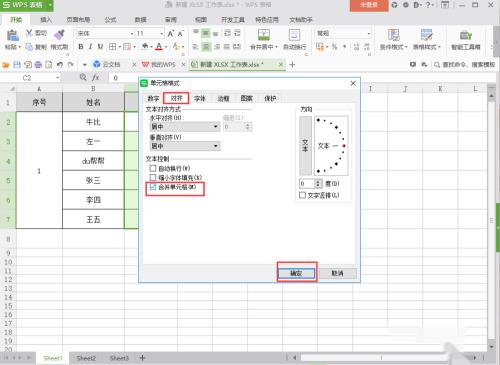Switch to the Sheet3 worksheet tab

coord(119,358)
